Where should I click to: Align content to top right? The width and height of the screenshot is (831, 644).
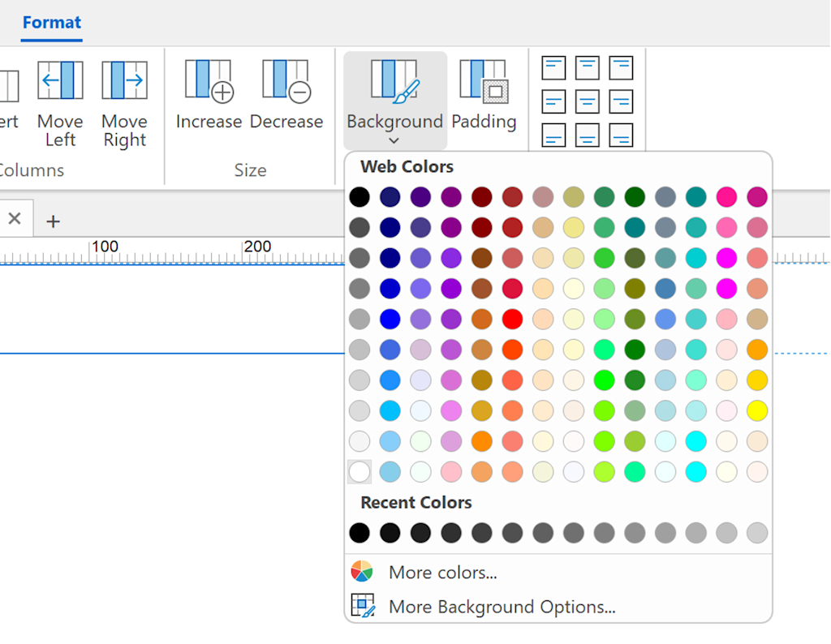pyautogui.click(x=621, y=67)
